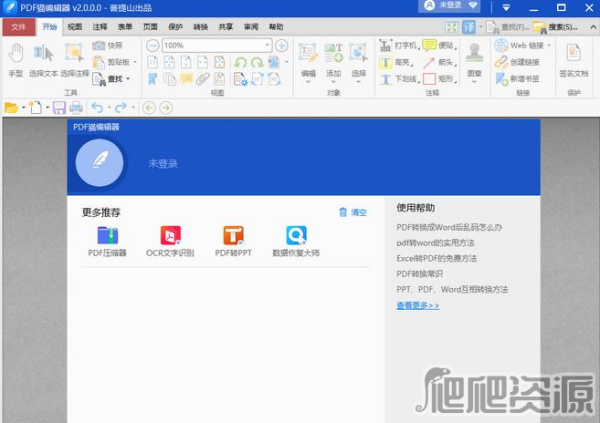Image resolution: width=600 pixels, height=423 pixels.
Task: Switch to the Convert (转换) tab
Action: point(201,27)
